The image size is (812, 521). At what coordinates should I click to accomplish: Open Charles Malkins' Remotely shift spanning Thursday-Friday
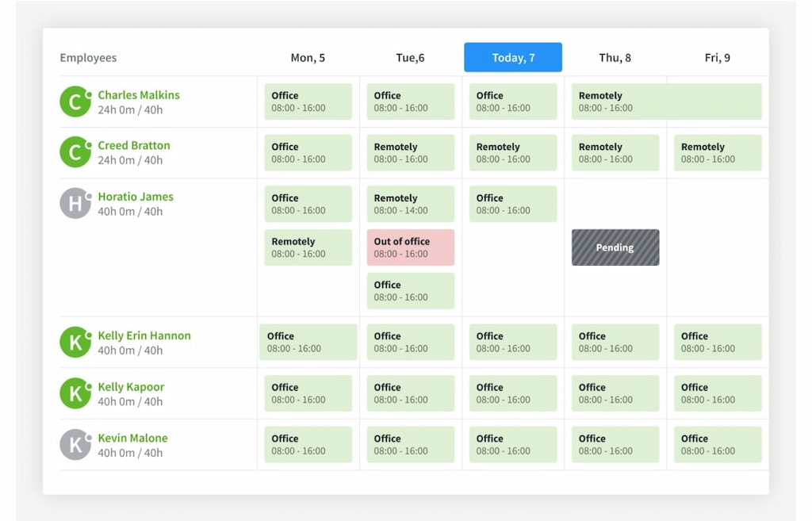[x=666, y=102]
